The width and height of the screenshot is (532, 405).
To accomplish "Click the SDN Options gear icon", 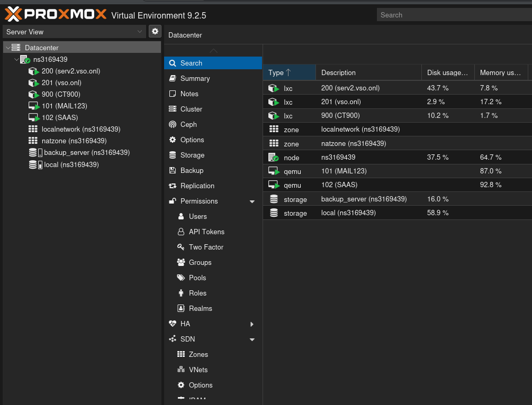I will pos(181,385).
